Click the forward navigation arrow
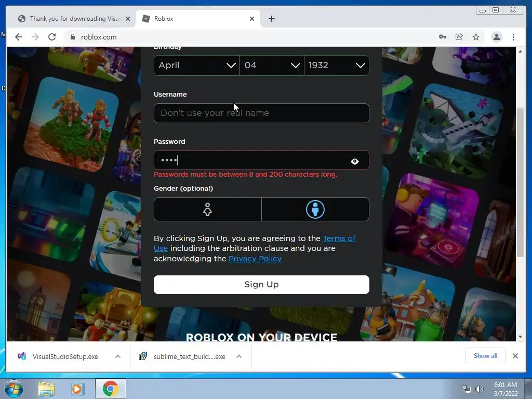532x399 pixels. pyautogui.click(x=35, y=37)
